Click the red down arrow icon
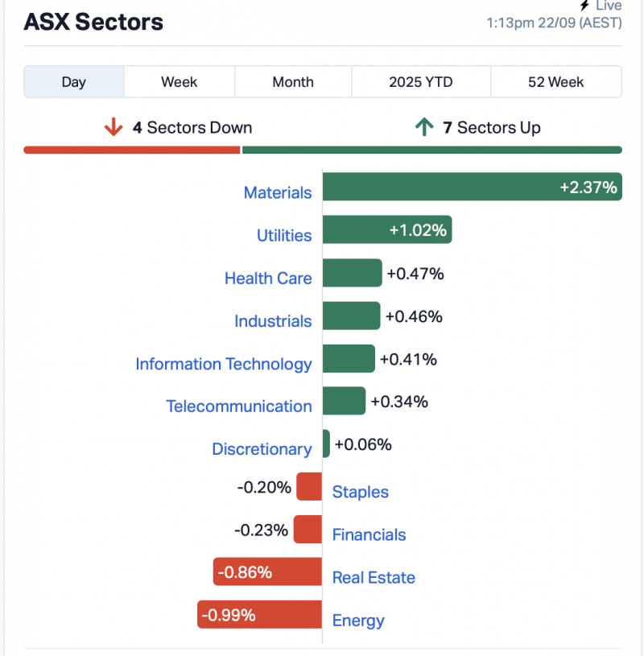Image resolution: width=644 pixels, height=656 pixels. [113, 127]
